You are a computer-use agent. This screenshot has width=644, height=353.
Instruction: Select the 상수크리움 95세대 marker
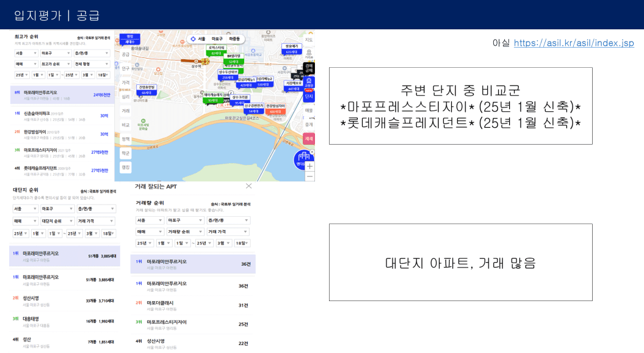click(240, 100)
